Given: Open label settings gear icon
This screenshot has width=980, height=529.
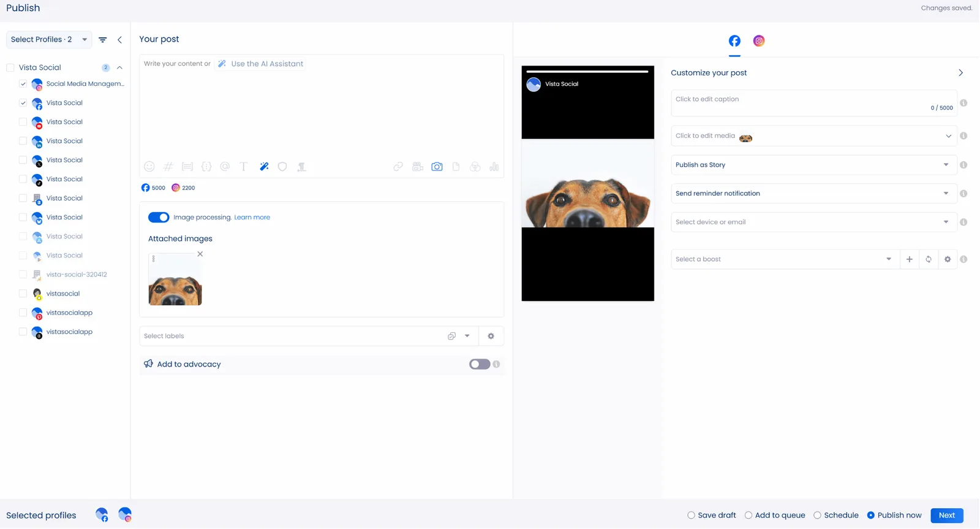Looking at the screenshot, I should click(491, 336).
